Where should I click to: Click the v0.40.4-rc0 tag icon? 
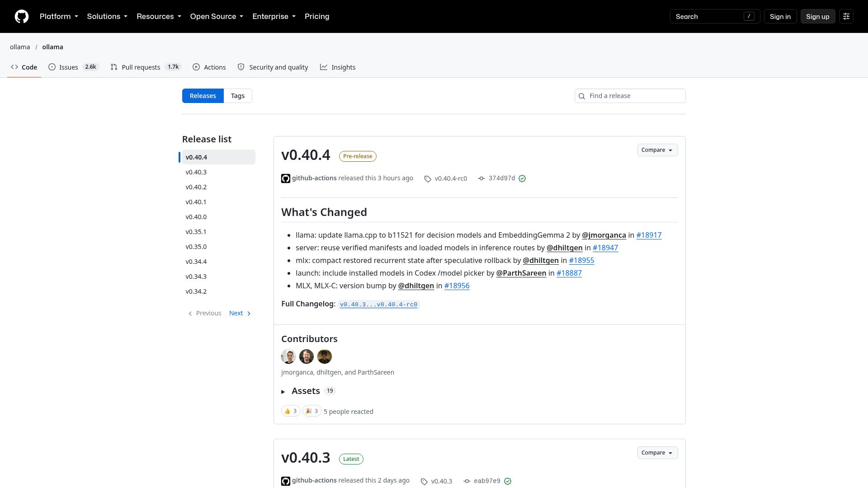428,179
